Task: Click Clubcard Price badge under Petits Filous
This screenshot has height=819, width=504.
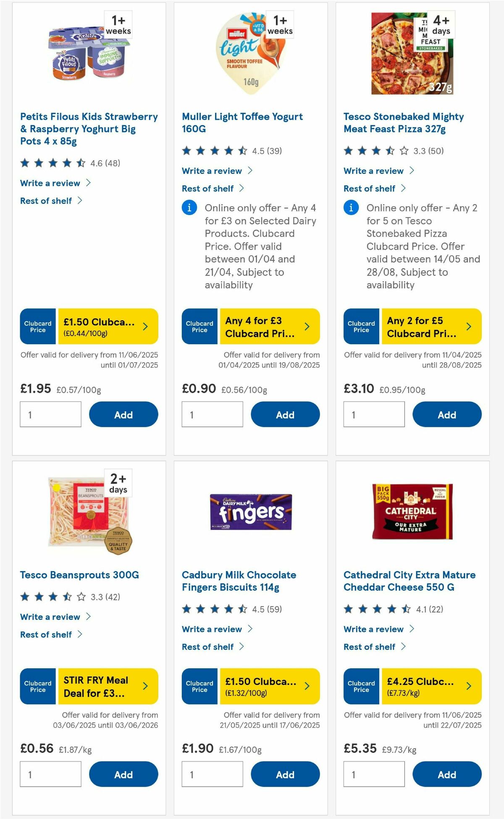Action: tap(37, 327)
